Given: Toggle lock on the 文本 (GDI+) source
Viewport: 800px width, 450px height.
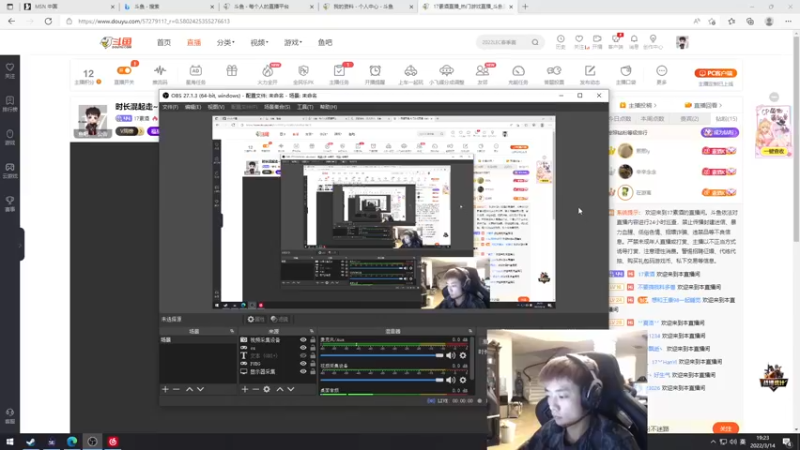Looking at the screenshot, I should 312,356.
